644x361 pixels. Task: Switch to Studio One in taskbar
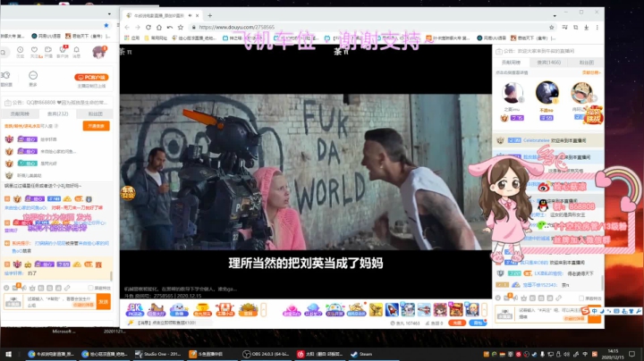(158, 354)
